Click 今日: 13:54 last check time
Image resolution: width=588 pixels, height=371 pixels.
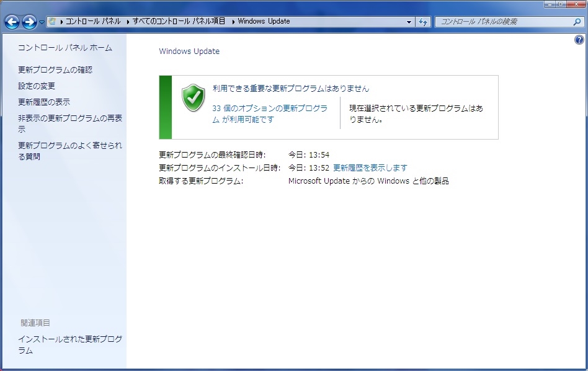pos(309,154)
